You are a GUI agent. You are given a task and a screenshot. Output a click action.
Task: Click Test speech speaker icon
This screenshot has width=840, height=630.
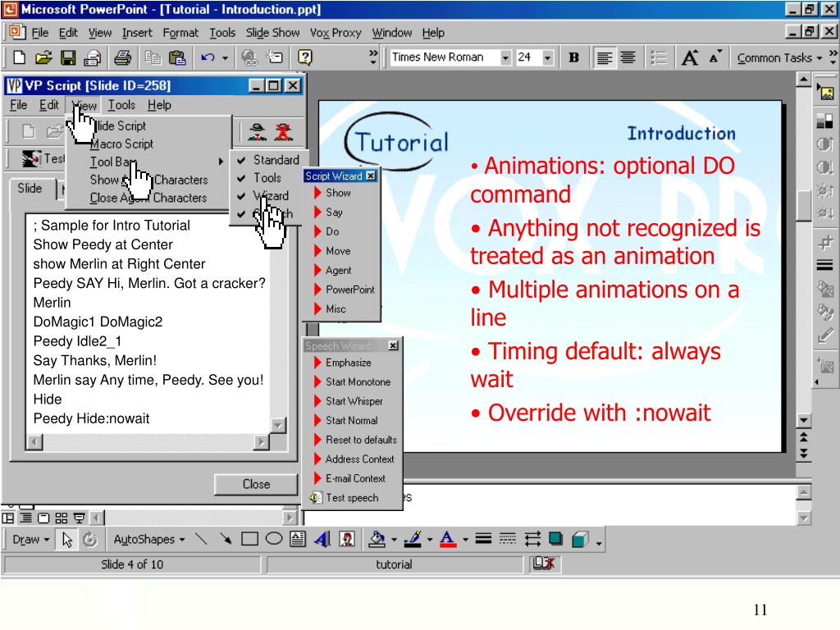pyautogui.click(x=316, y=498)
